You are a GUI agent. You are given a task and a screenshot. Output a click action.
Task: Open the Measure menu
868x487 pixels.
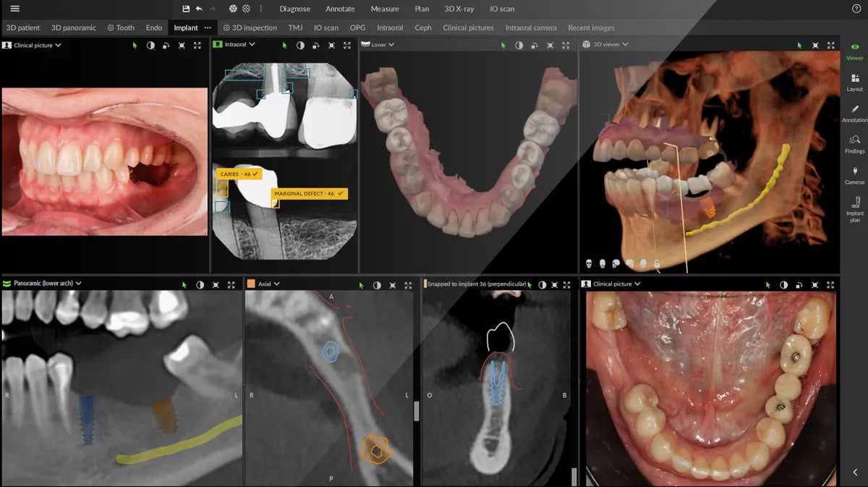point(385,9)
